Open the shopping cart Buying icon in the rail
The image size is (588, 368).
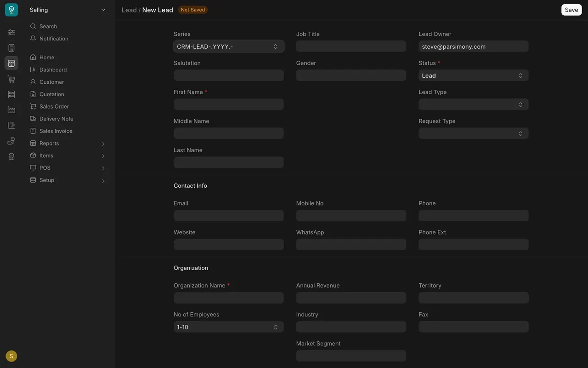(x=11, y=79)
